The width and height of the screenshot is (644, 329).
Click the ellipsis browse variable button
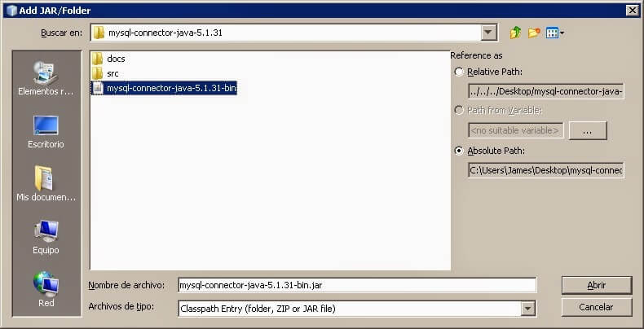(588, 131)
